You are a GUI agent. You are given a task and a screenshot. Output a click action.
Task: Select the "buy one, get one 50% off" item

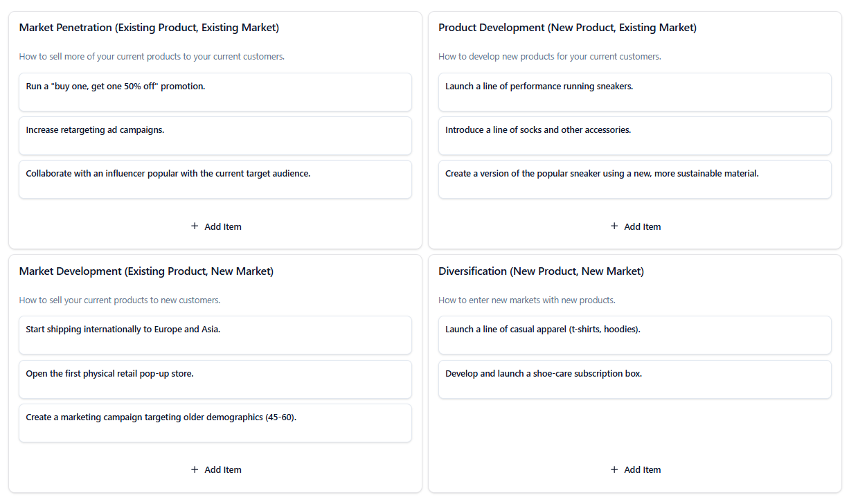[215, 92]
